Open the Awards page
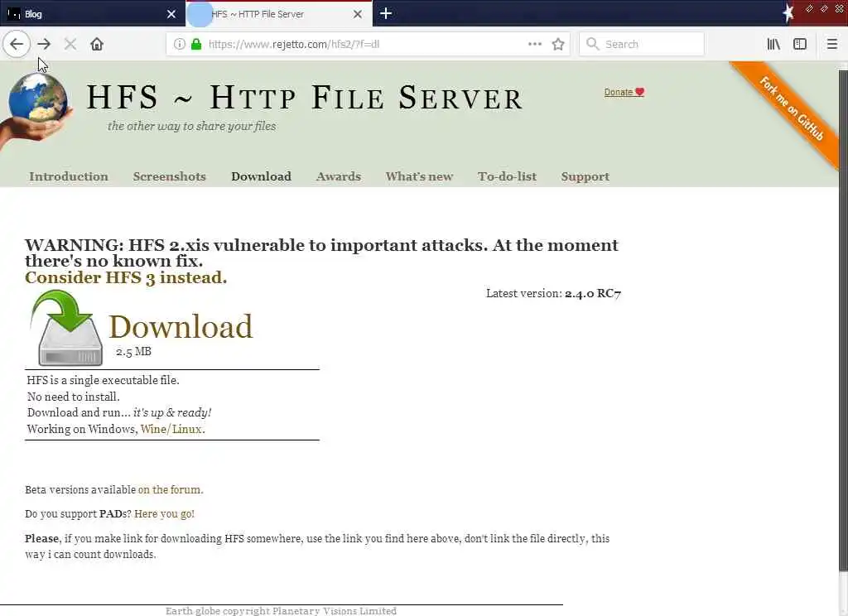Screen dimensions: 848x616 pos(339,176)
